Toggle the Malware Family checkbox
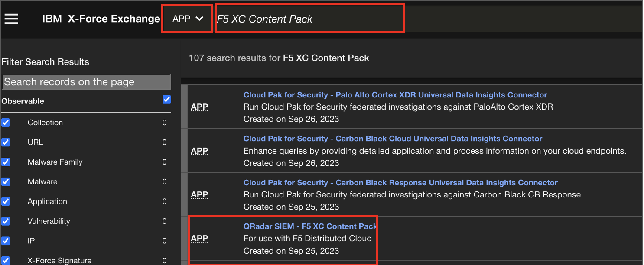The width and height of the screenshot is (644, 265). tap(6, 162)
